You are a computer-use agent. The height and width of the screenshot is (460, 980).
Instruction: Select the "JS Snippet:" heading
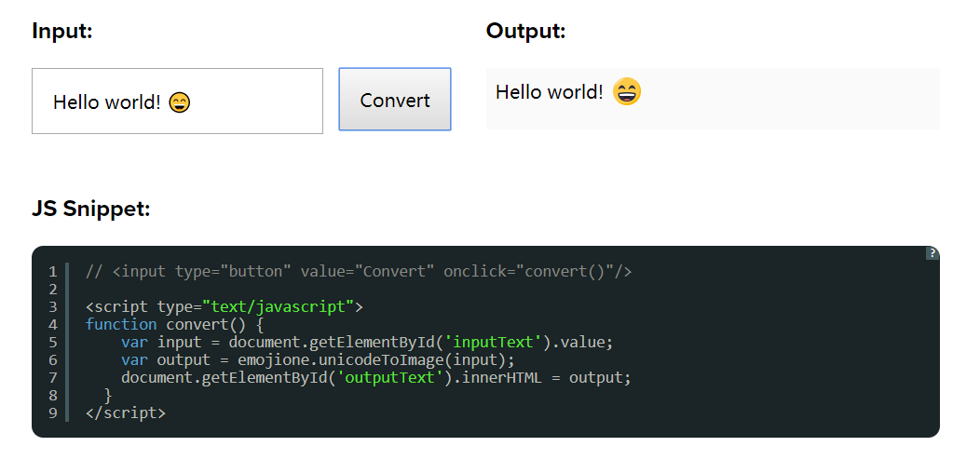pos(90,209)
